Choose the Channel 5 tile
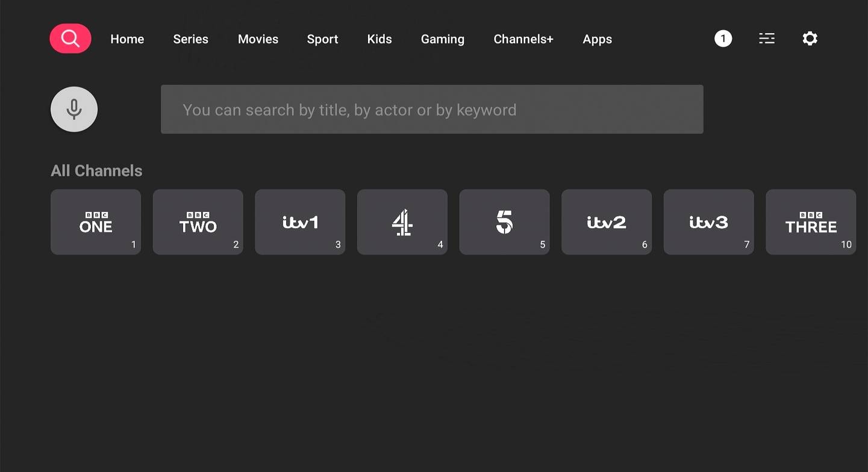The width and height of the screenshot is (868, 472). (504, 222)
